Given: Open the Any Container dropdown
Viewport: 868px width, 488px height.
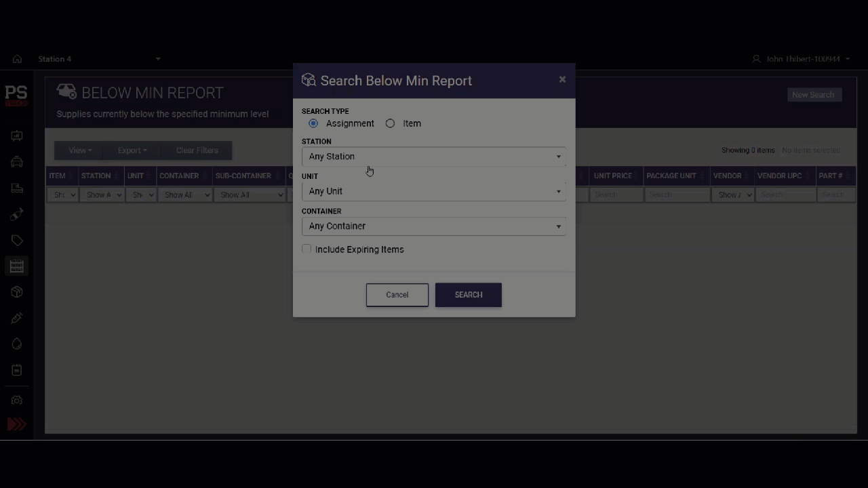Looking at the screenshot, I should [x=433, y=226].
